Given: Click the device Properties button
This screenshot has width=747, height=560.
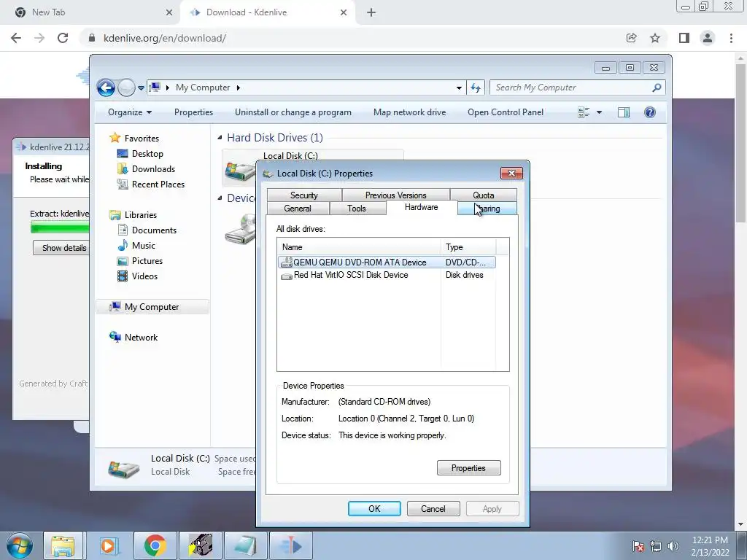Looking at the screenshot, I should pyautogui.click(x=469, y=468).
